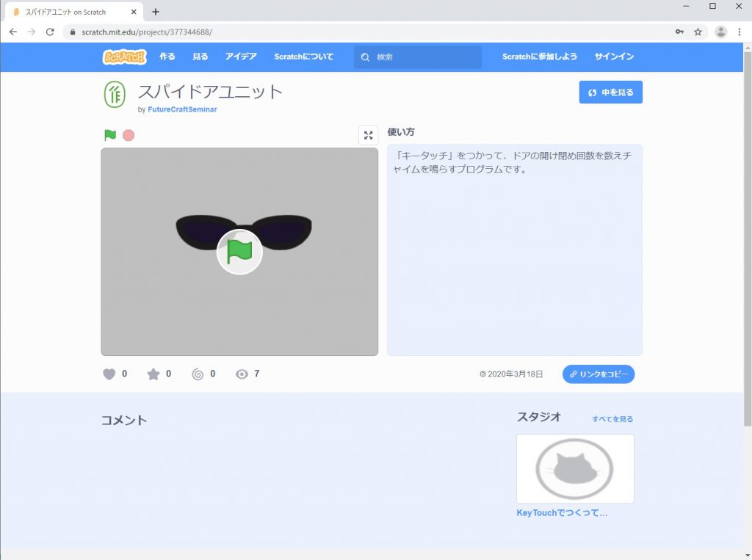This screenshot has width=752, height=560.
Task: Open the サインイン sign-in dropdown
Action: click(613, 57)
